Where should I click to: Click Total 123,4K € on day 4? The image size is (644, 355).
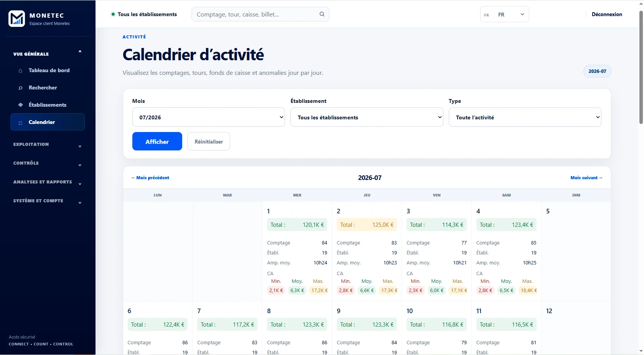point(506,225)
